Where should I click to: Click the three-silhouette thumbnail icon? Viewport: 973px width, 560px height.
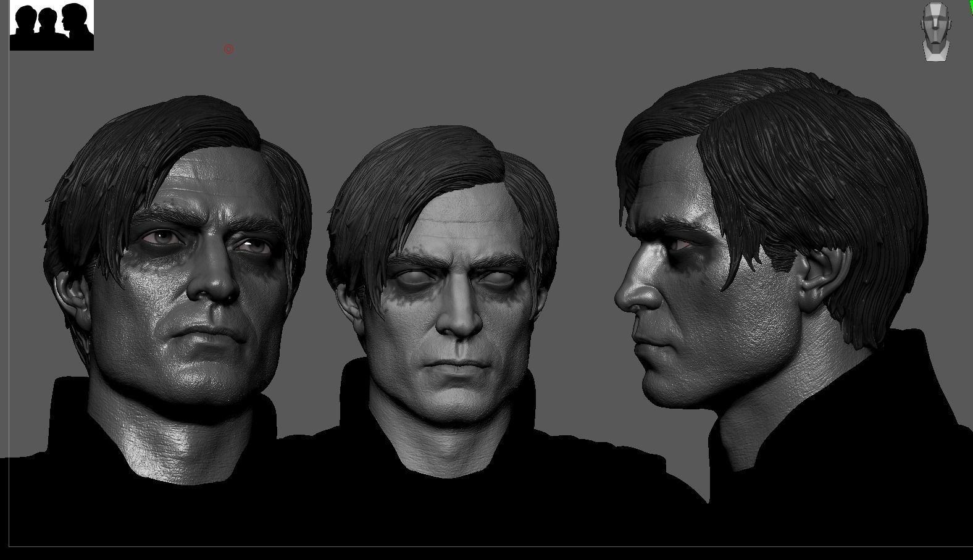52,25
